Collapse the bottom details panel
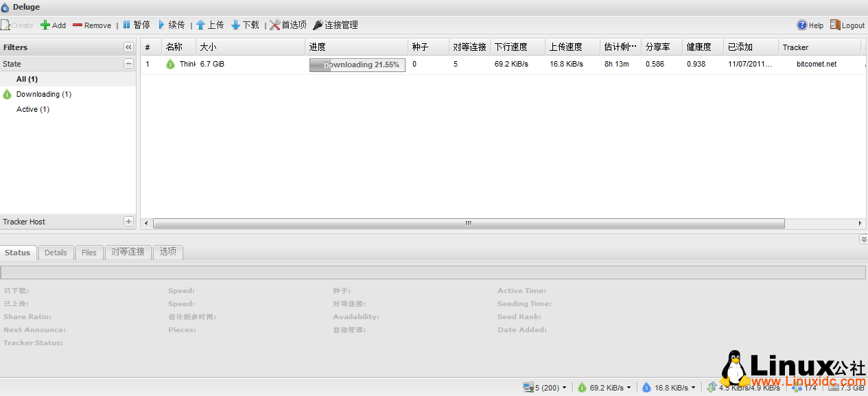The width and height of the screenshot is (868, 396). click(x=863, y=239)
